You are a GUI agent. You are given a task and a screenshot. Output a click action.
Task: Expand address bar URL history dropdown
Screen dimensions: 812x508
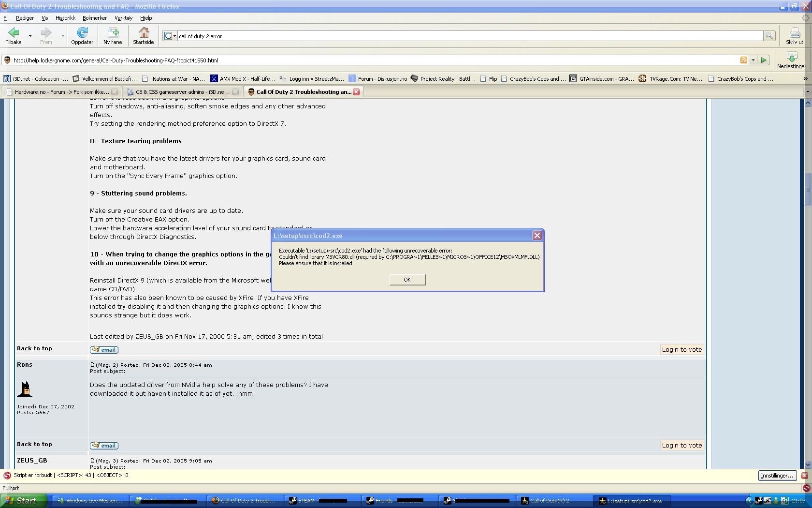pos(753,60)
